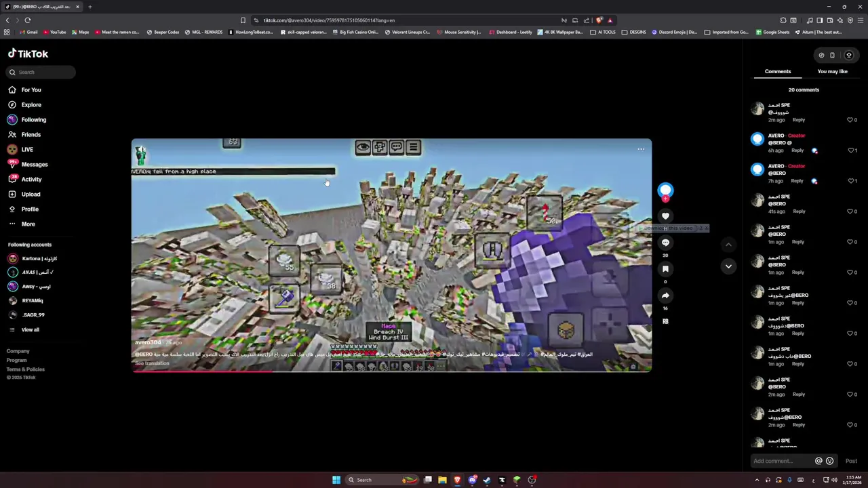Open the Company footer link
The width and height of the screenshot is (868, 488).
pyautogui.click(x=18, y=351)
